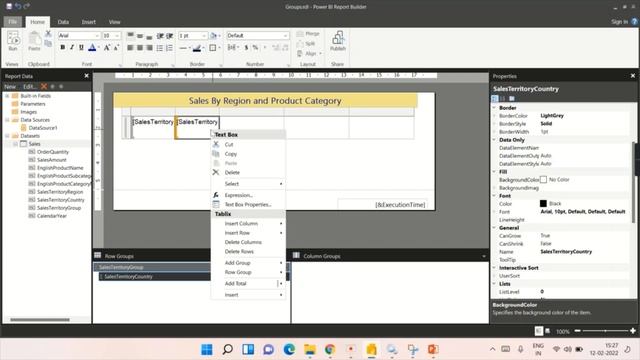The image size is (640, 360).
Task: Collapse the Border property category
Action: point(494,108)
